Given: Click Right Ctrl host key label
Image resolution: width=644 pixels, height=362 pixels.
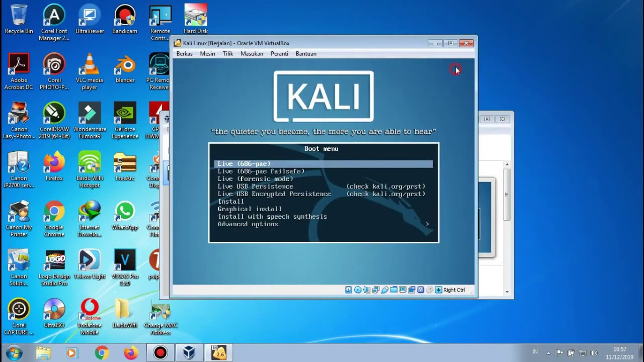Looking at the screenshot, I should tap(454, 290).
